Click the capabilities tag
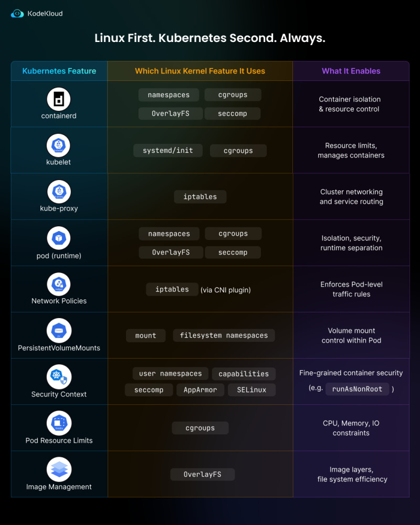Image resolution: width=420 pixels, height=525 pixels. click(244, 374)
